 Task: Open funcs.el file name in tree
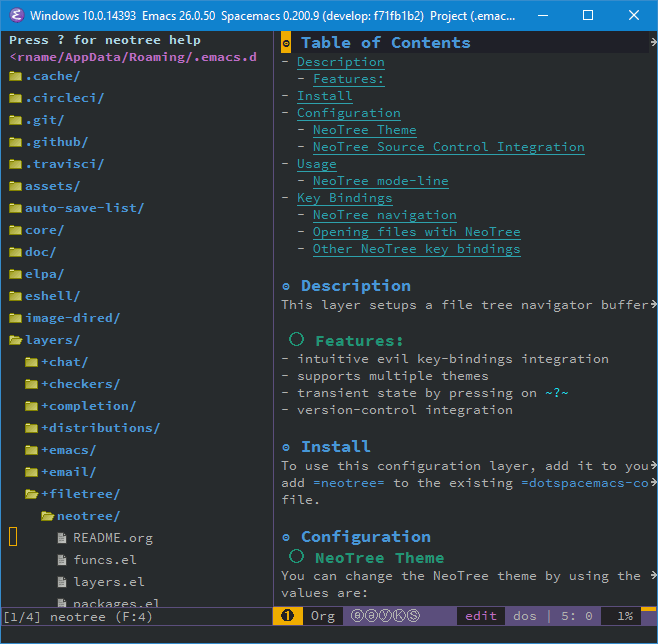tap(105, 560)
